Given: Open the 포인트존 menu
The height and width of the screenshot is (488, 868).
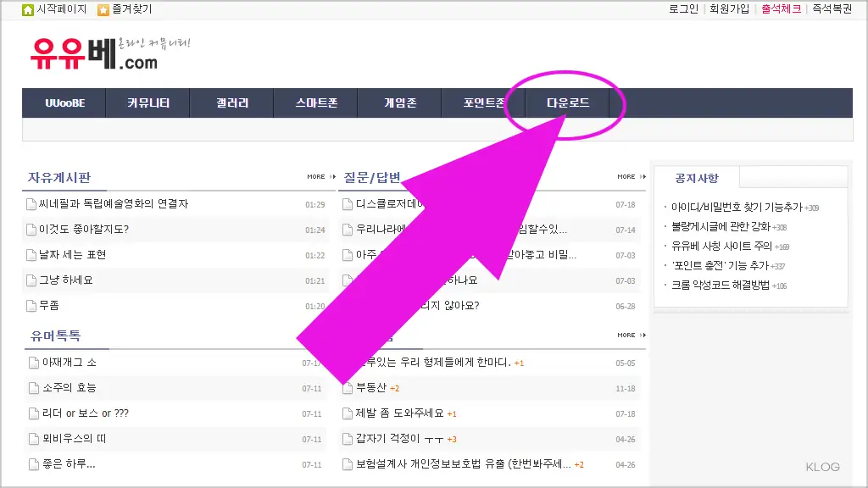Looking at the screenshot, I should pyautogui.click(x=484, y=103).
